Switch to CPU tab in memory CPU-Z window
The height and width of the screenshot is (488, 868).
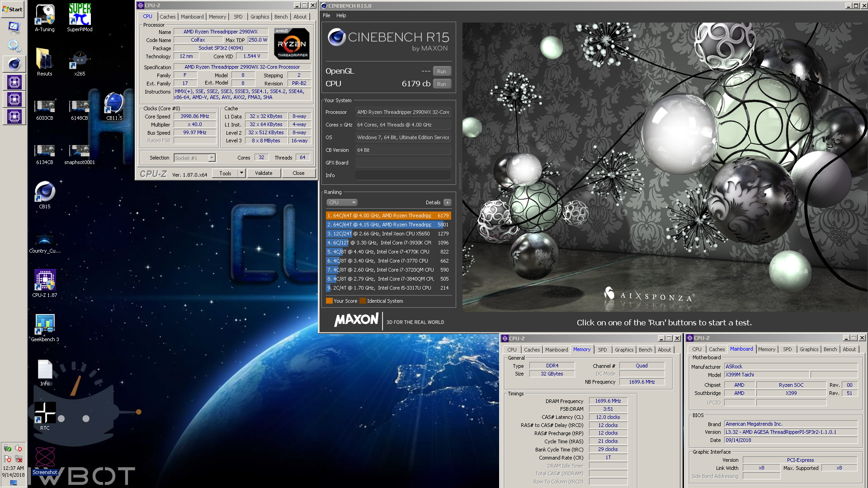click(512, 350)
